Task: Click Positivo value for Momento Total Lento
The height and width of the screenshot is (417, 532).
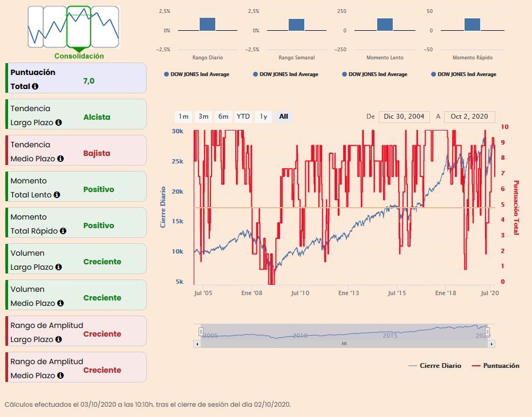Action: [99, 189]
